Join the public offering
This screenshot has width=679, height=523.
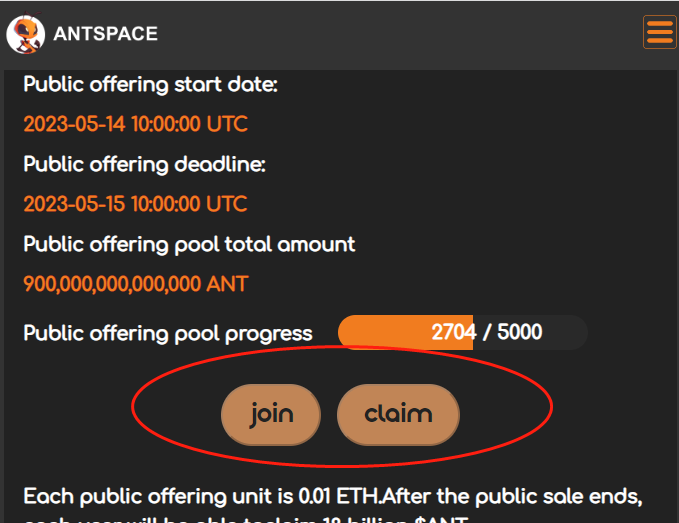(x=271, y=414)
